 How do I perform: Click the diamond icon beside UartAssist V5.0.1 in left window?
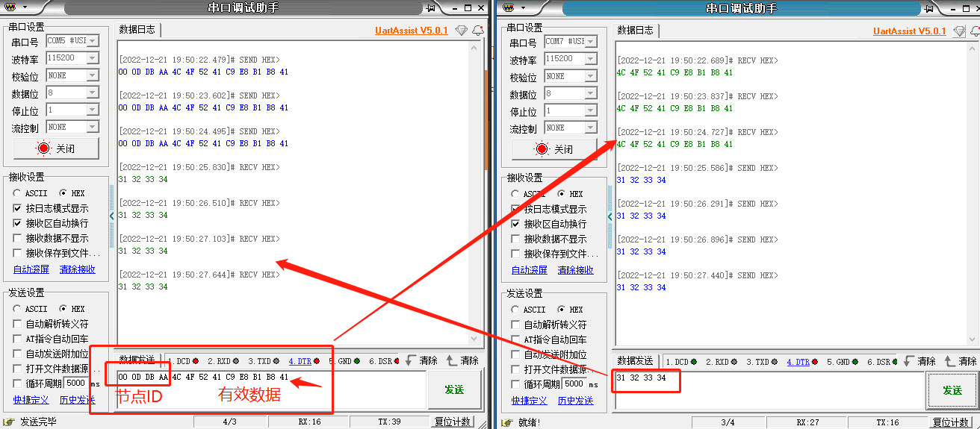pyautogui.click(x=461, y=31)
